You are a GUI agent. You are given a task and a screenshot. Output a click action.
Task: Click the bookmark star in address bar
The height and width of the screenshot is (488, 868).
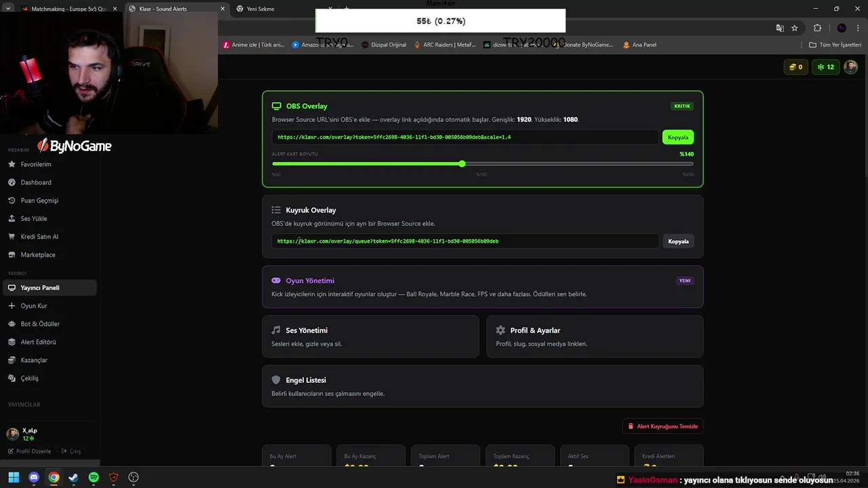(795, 28)
